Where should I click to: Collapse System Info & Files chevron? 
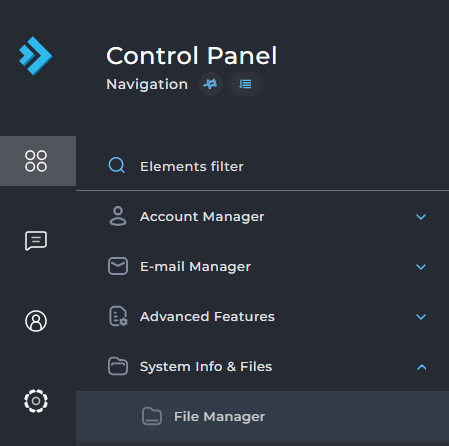point(421,367)
